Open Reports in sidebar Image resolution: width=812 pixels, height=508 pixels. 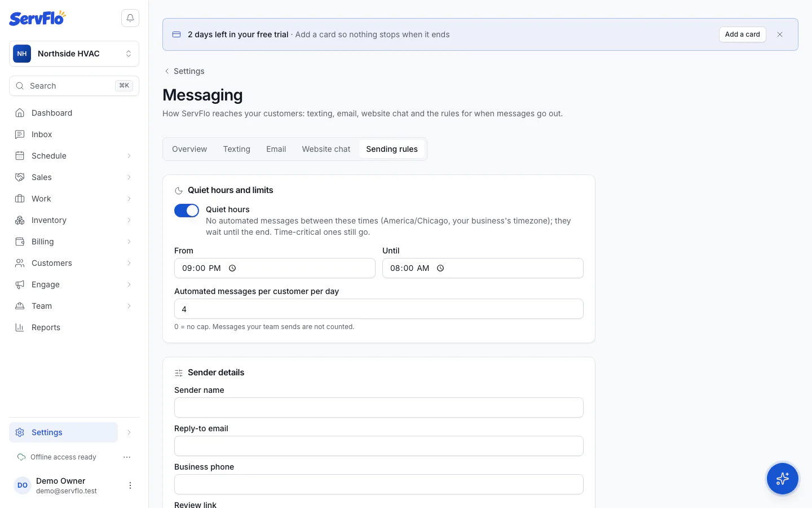74,327
